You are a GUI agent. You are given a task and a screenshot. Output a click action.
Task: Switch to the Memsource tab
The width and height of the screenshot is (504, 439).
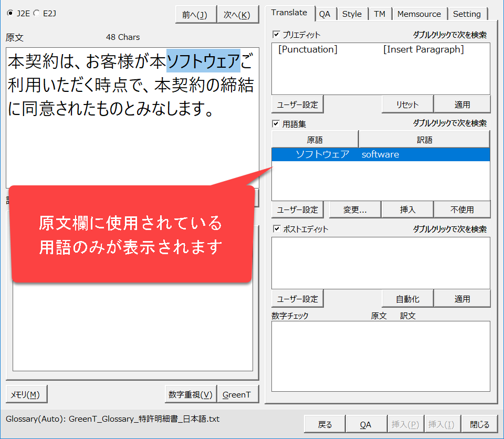click(x=419, y=14)
